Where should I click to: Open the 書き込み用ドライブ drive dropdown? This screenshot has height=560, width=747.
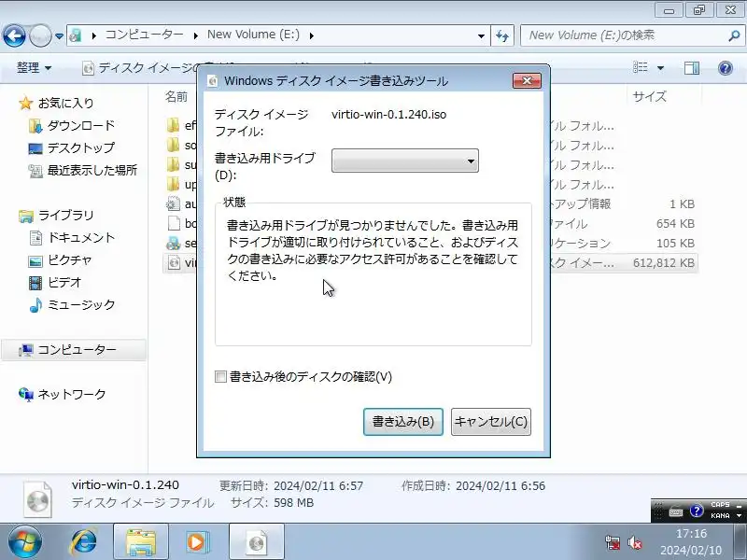405,161
